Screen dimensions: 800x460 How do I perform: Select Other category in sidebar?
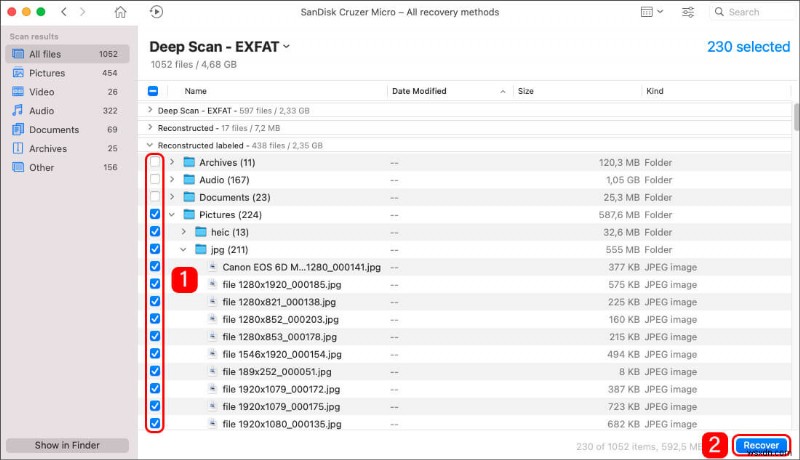(67, 167)
